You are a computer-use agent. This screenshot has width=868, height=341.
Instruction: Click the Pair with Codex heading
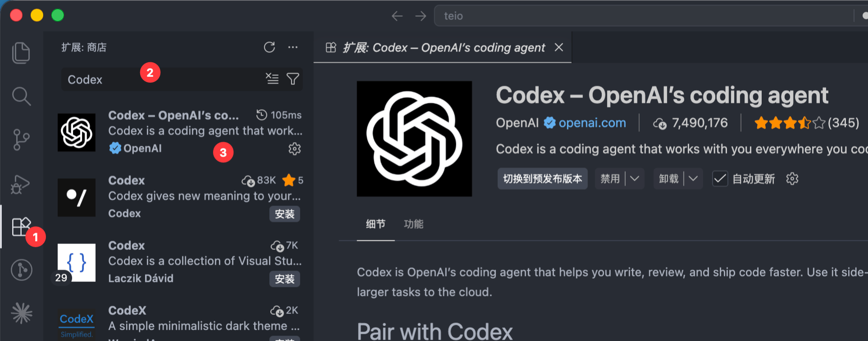[435, 332]
